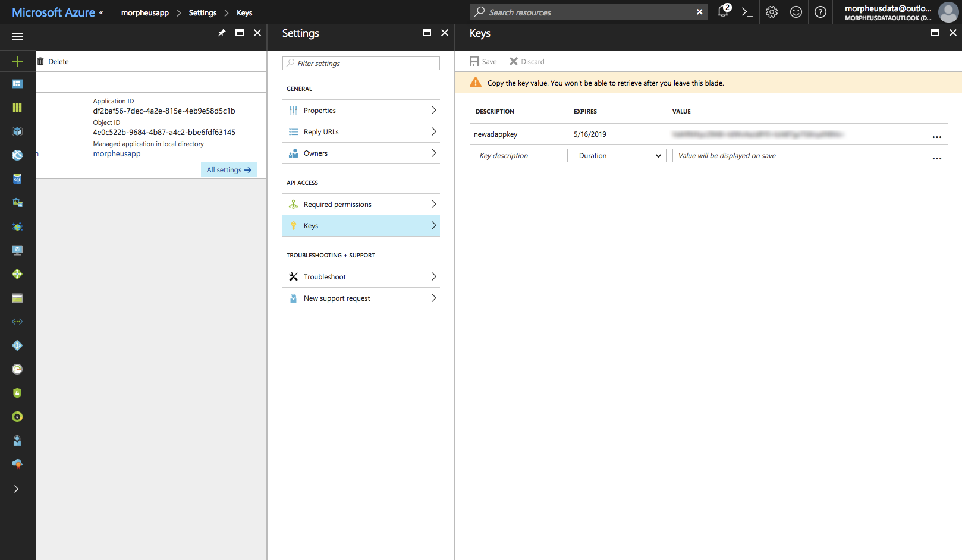Open the hamburger menu in the sidebar
This screenshot has width=962, height=560.
[17, 37]
